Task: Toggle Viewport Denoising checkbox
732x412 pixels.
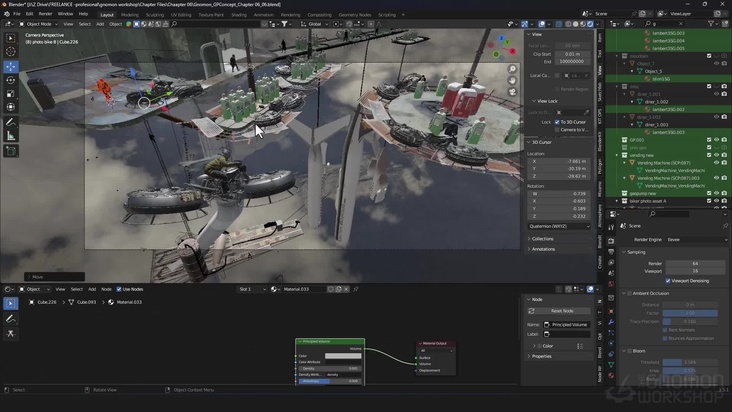Action: (x=666, y=281)
